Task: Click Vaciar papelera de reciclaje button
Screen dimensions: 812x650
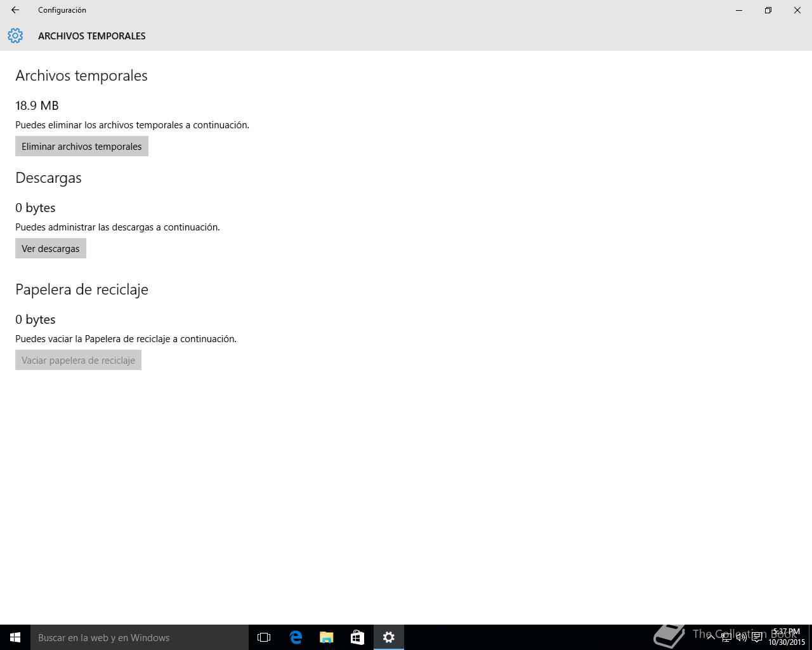Action: pos(78,360)
